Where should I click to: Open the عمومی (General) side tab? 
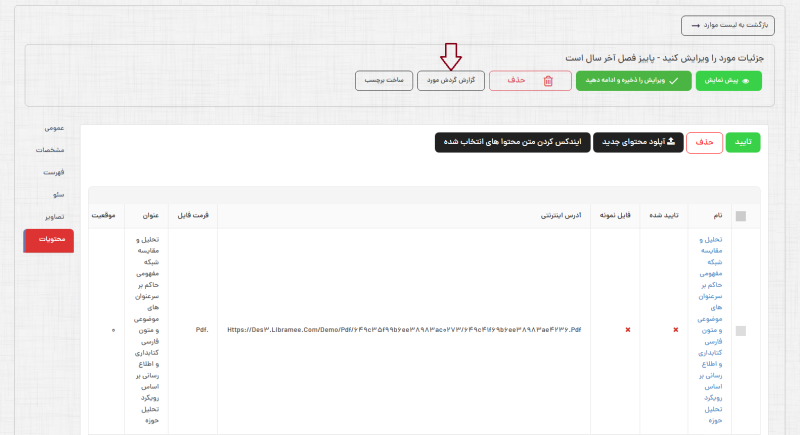coord(54,128)
